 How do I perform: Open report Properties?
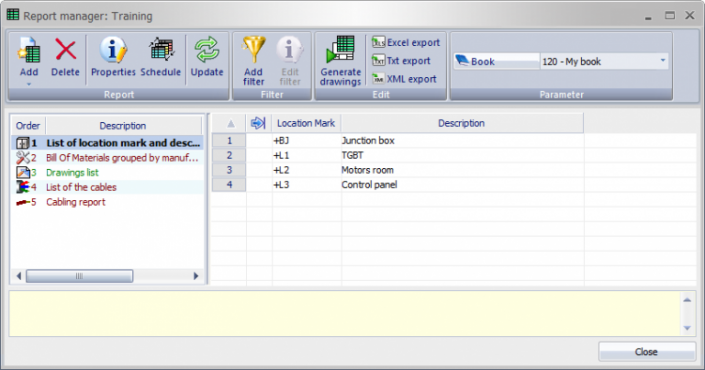[113, 56]
